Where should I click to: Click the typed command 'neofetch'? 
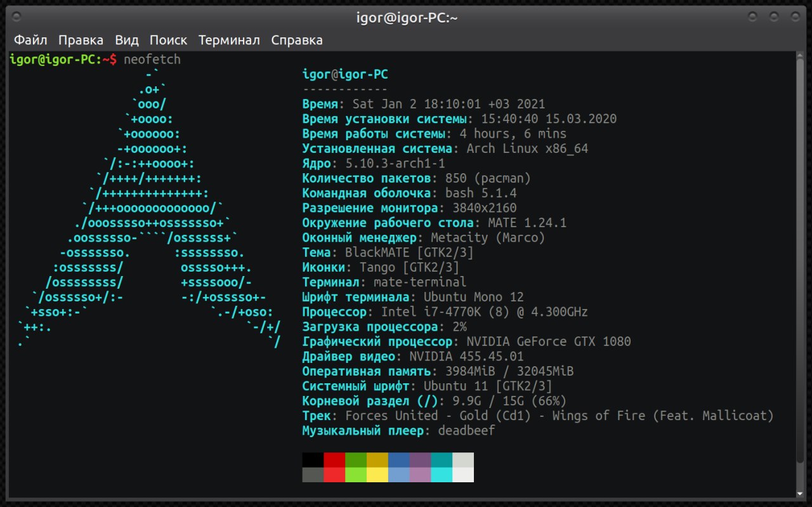coord(152,60)
